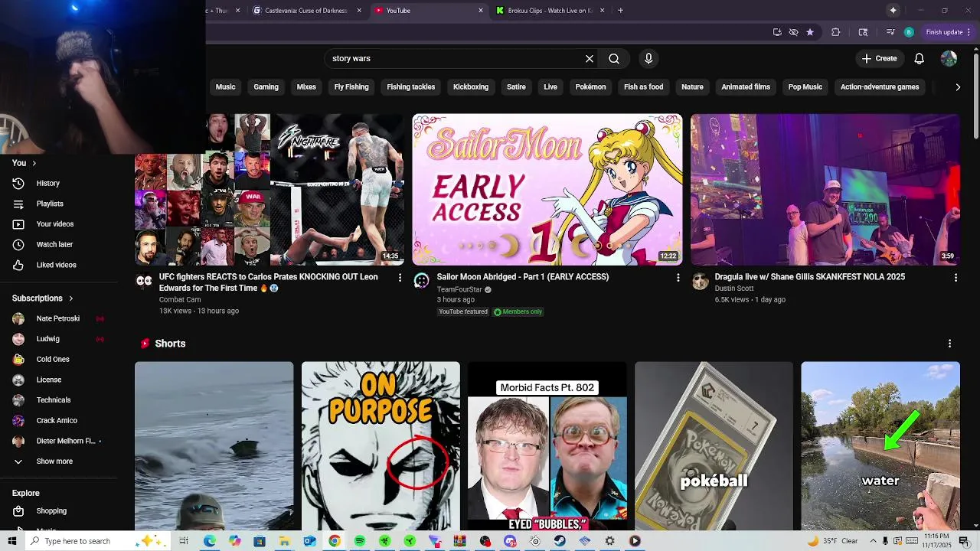The width and height of the screenshot is (980, 551).
Task: Select the Music filter chip
Action: (226, 86)
